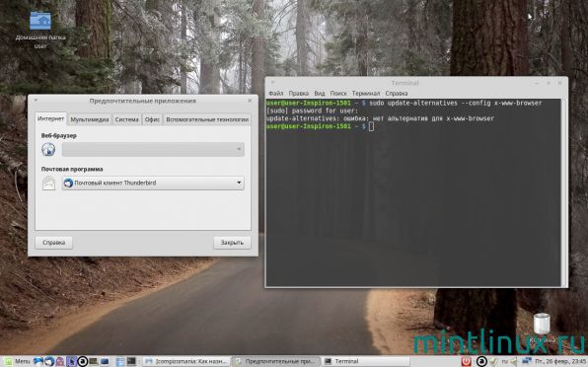Open the Правка menu in Terminal
The image size is (588, 367).
pyautogui.click(x=299, y=94)
